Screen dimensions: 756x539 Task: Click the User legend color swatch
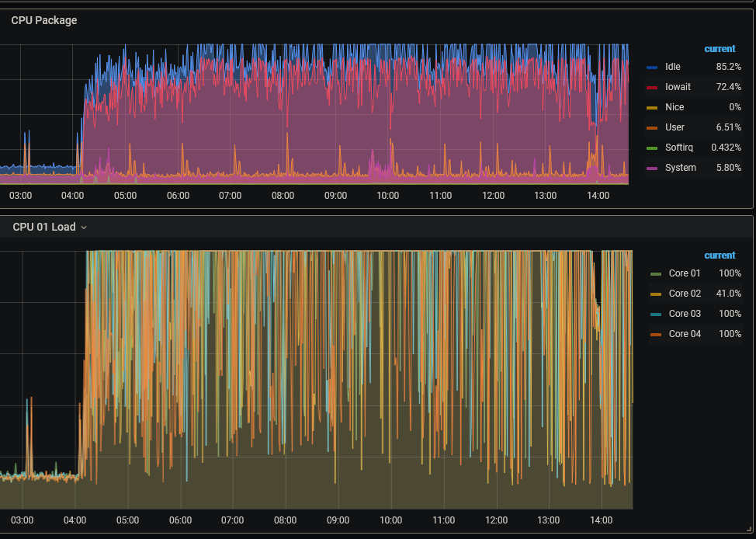coord(652,128)
